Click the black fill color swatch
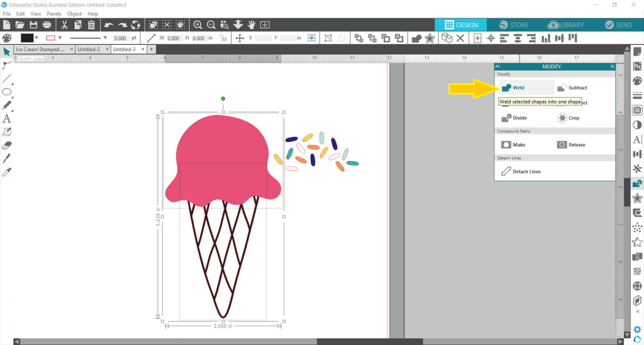Screen dimensions: 644x345 (x=27, y=38)
